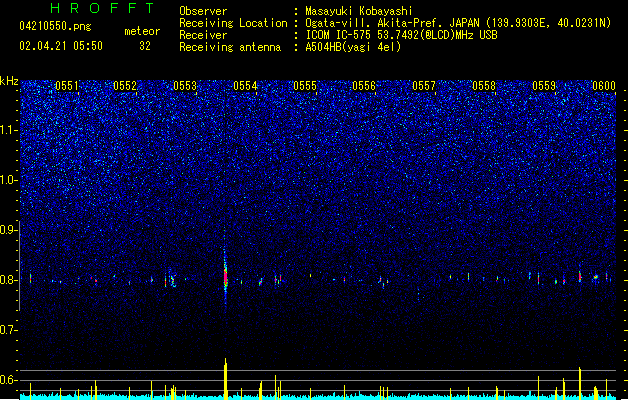Screen dimensions: 629x400
Task: Click the 0558 time marker
Action: (x=484, y=86)
